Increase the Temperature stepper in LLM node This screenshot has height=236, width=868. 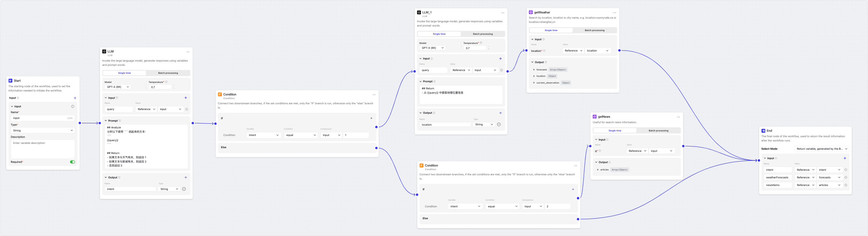(174, 86)
